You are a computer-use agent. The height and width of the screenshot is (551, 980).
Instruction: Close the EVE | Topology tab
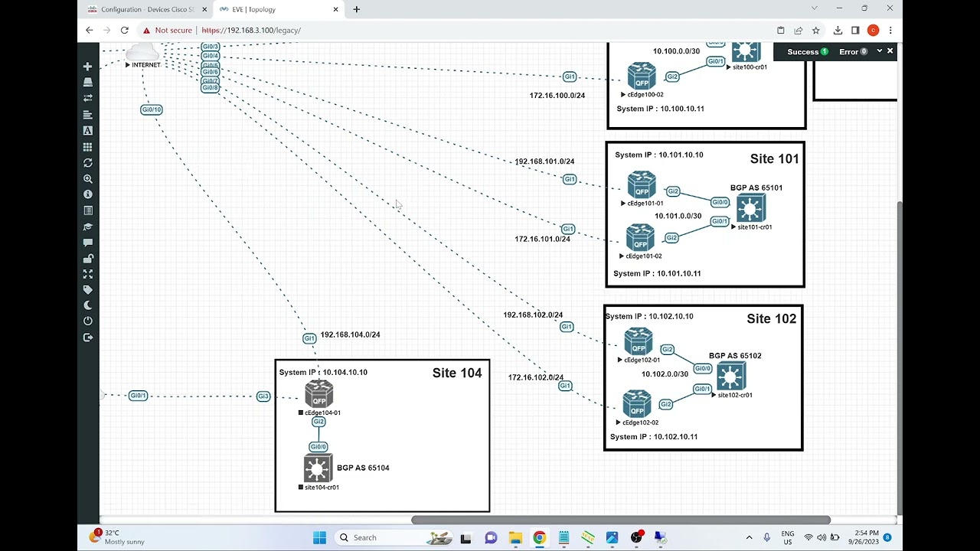click(335, 9)
